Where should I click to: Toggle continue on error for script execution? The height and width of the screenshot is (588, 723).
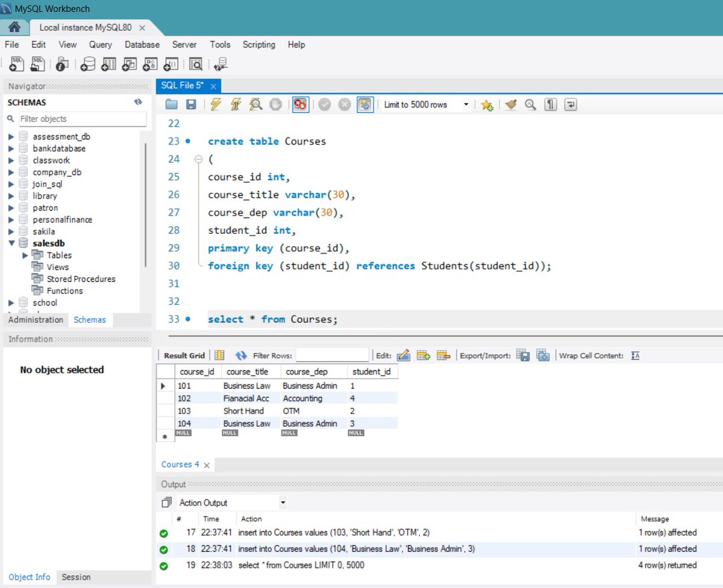tap(301, 105)
